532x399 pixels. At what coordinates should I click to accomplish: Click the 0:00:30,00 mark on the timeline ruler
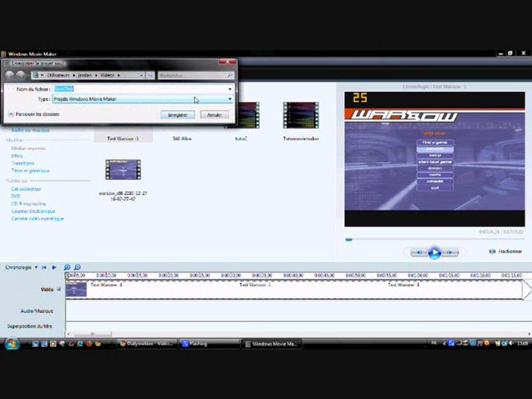pyautogui.click(x=231, y=275)
